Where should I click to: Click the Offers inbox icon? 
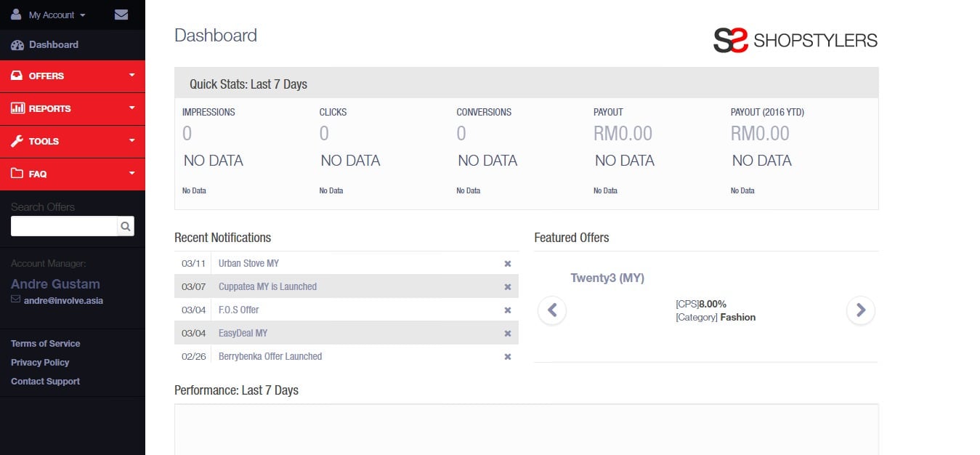click(17, 76)
